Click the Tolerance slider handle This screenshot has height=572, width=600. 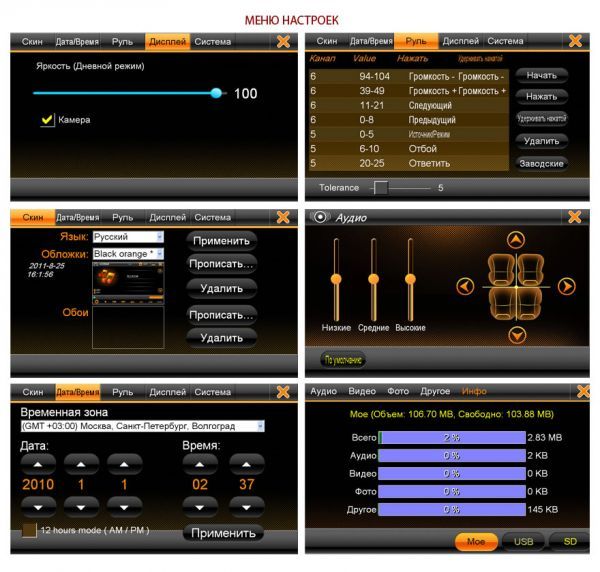point(380,188)
